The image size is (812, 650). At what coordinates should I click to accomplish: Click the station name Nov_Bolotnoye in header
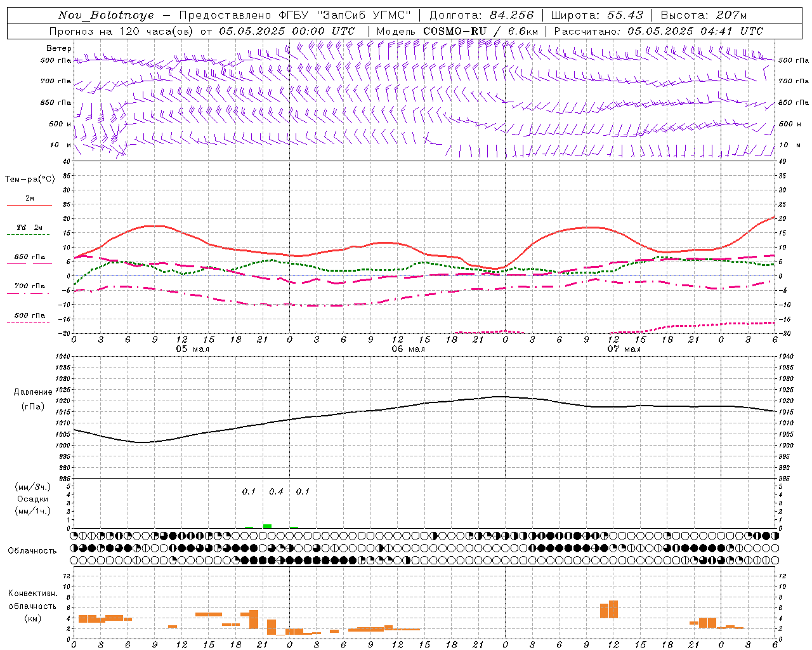click(x=106, y=15)
